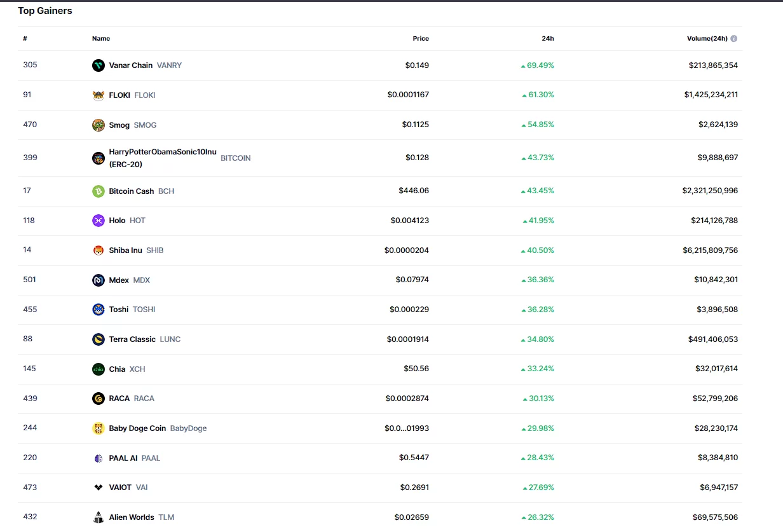Sort by the Name column header

coord(101,39)
